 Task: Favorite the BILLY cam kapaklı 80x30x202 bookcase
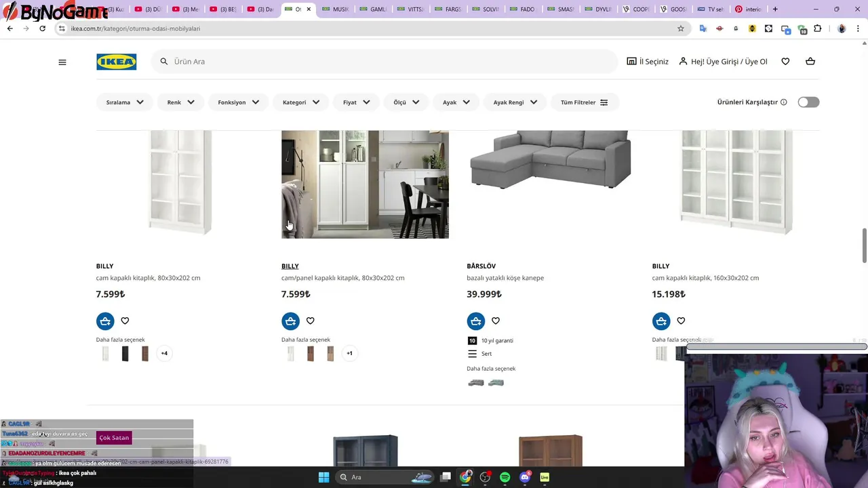[x=125, y=321]
